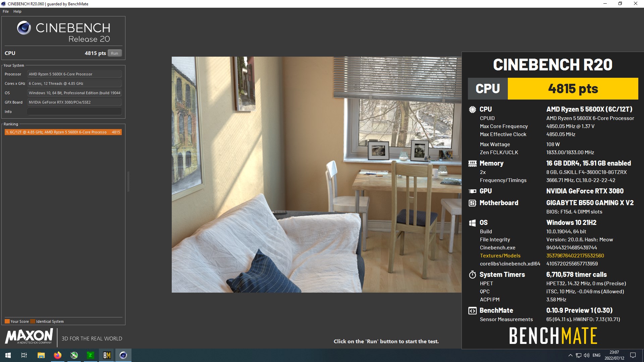This screenshot has height=362, width=644.
Task: Click the Memory icon in BenchMate panel
Action: [472, 163]
